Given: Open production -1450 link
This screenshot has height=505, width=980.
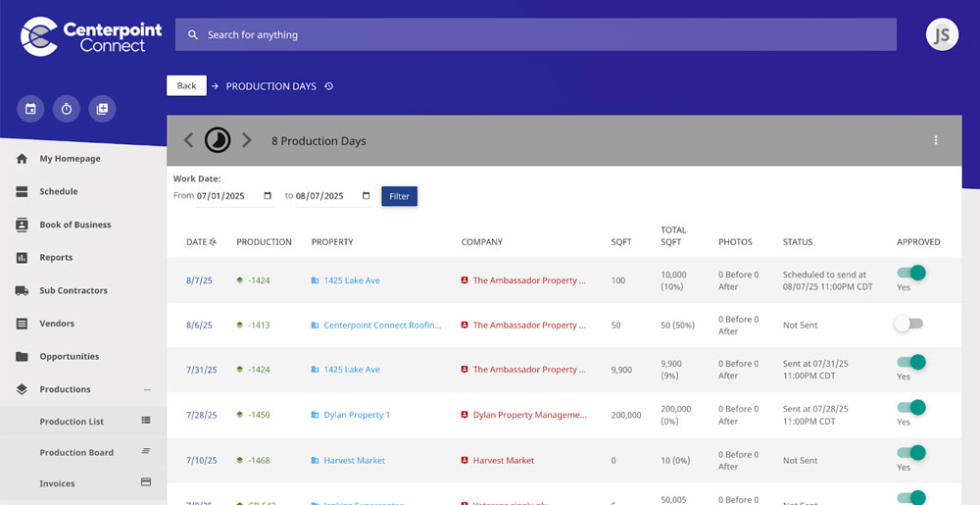Looking at the screenshot, I should tap(259, 415).
